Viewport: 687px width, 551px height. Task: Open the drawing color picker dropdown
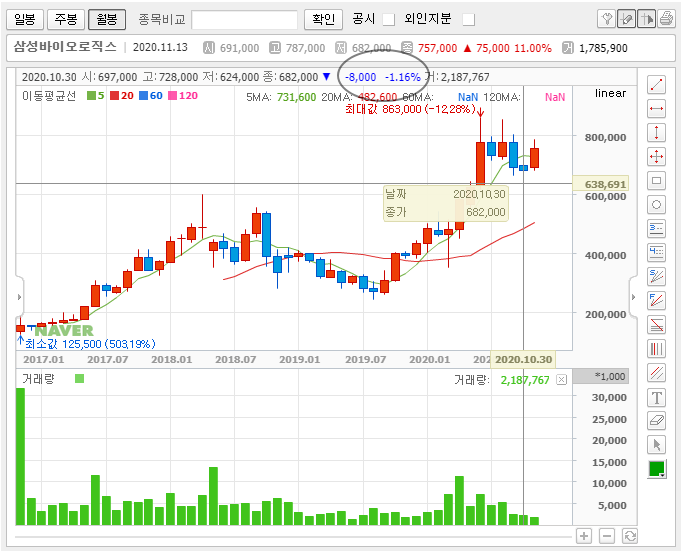coord(657,470)
